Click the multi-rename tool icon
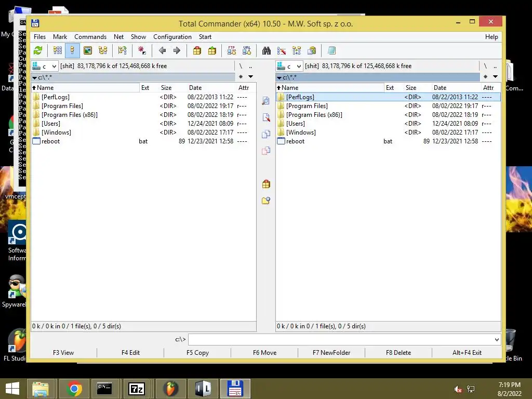This screenshot has width=532, height=399. tap(282, 51)
